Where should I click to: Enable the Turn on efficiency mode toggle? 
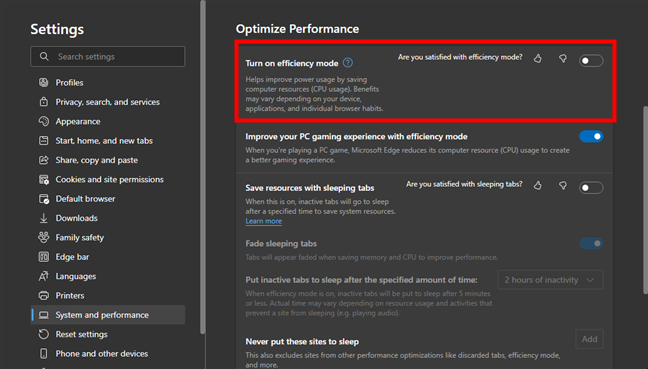pyautogui.click(x=591, y=61)
